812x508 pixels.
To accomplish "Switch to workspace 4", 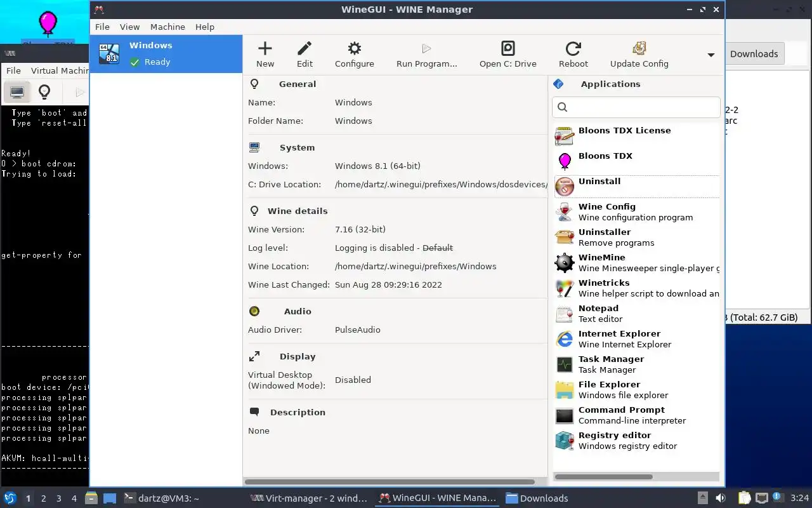I will point(74,498).
